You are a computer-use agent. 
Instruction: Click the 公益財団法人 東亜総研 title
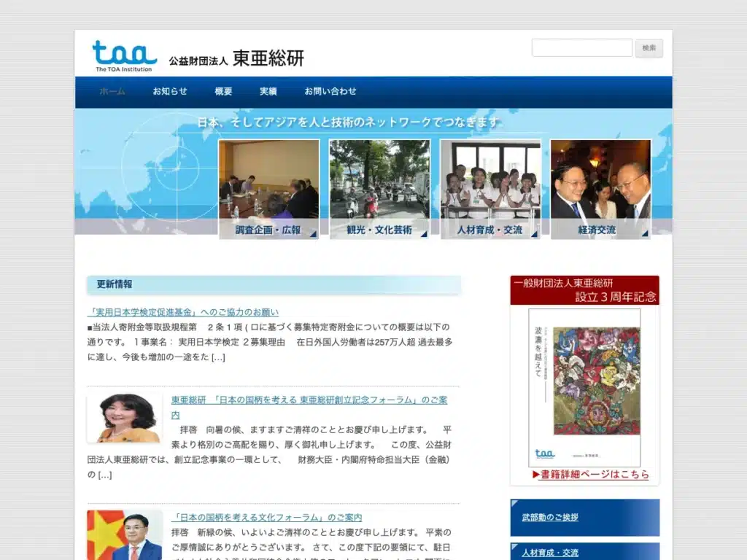(236, 58)
